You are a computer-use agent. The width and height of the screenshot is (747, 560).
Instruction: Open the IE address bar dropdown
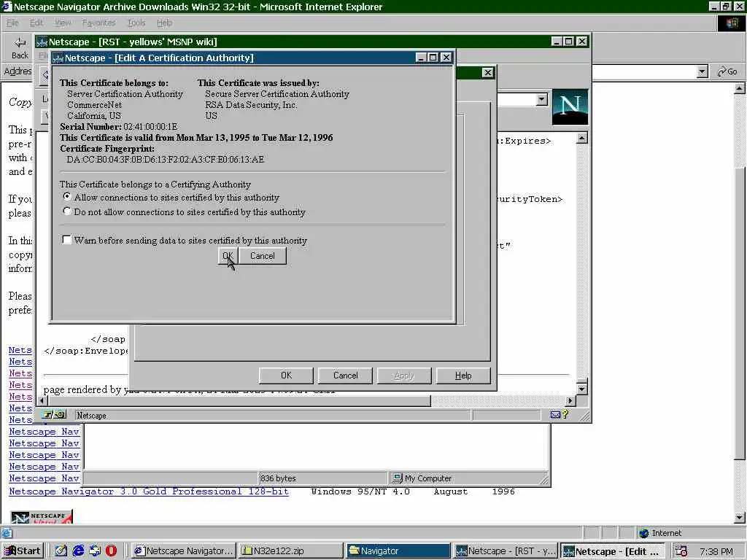(702, 72)
